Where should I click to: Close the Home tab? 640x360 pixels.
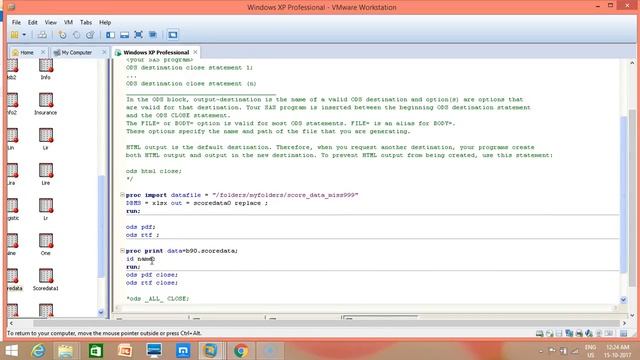[43, 52]
